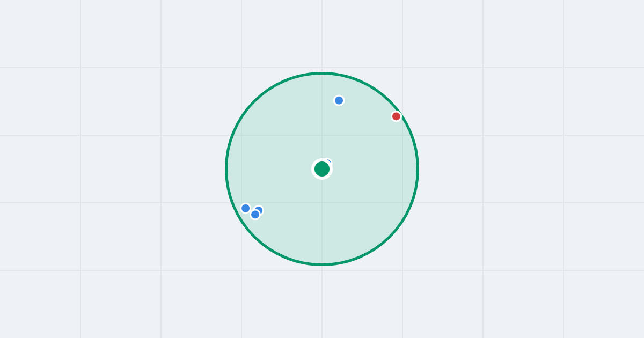Pick the lowest blue marker in the three-dot cluster
This screenshot has width=644, height=338.
[x=255, y=215]
